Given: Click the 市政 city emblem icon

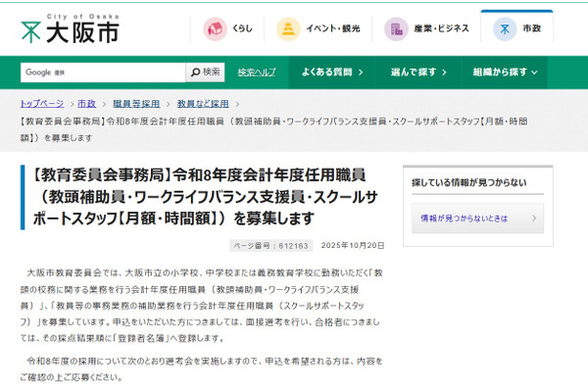Looking at the screenshot, I should [x=504, y=29].
